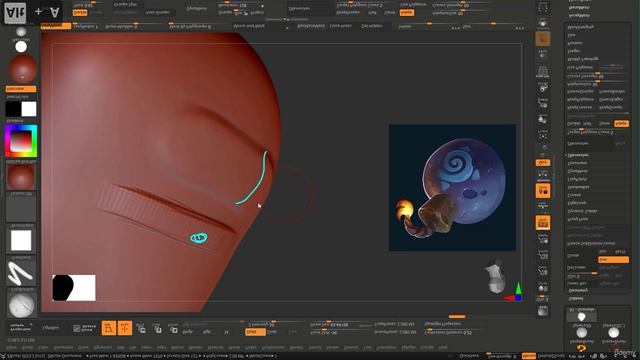Open the red material sphere thumbnail

pyautogui.click(x=21, y=177)
